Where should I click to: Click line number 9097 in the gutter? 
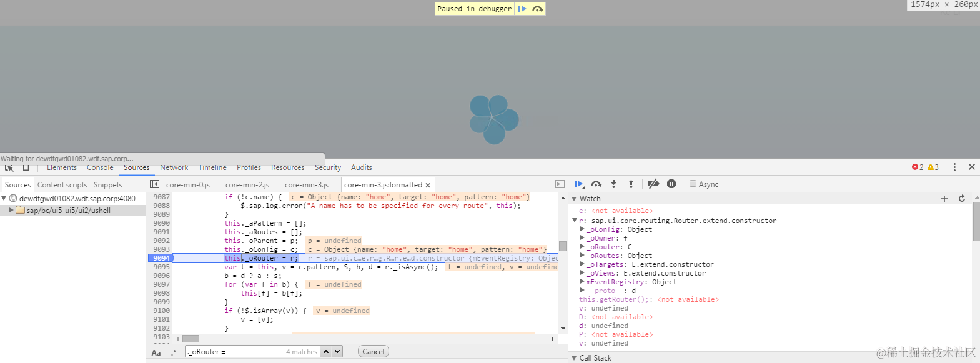161,284
